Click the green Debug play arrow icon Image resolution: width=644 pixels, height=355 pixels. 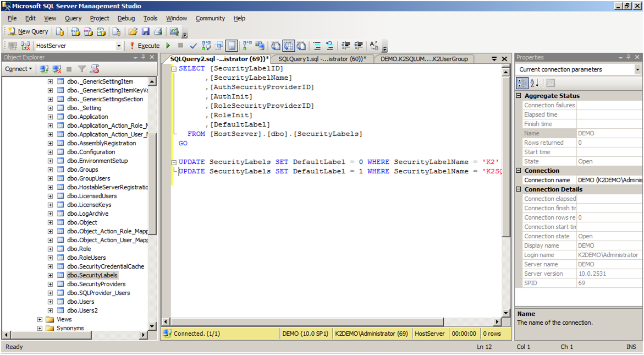point(168,46)
